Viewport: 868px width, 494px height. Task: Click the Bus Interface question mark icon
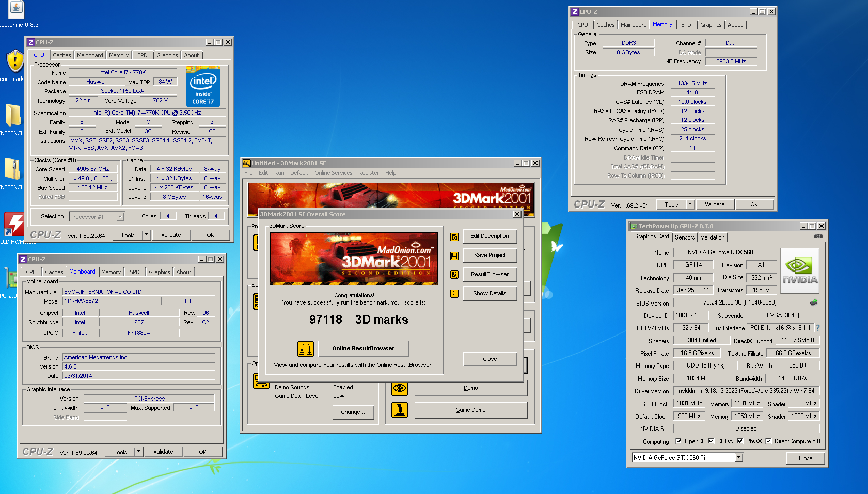[x=818, y=328]
